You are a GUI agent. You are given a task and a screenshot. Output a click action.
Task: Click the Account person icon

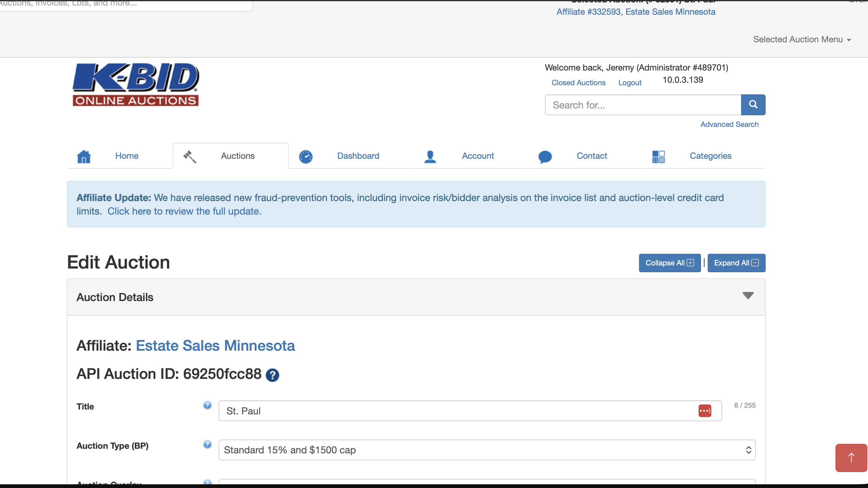coord(430,157)
